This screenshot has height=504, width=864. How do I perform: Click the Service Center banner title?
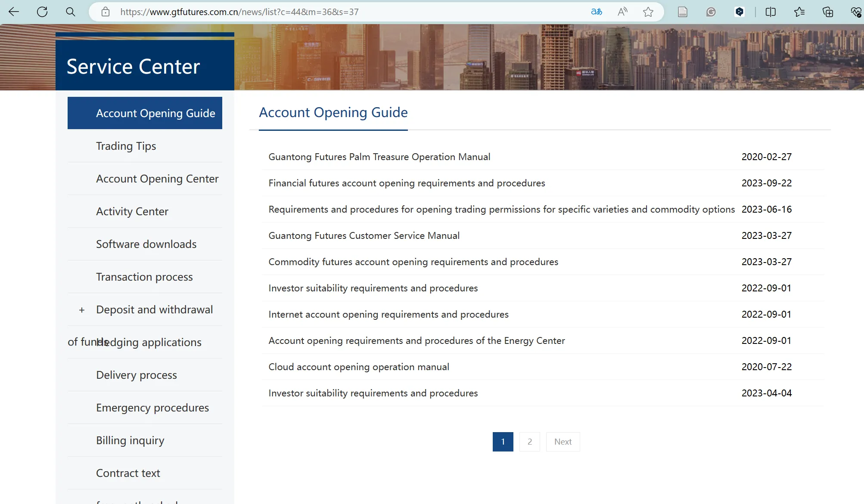134,67
